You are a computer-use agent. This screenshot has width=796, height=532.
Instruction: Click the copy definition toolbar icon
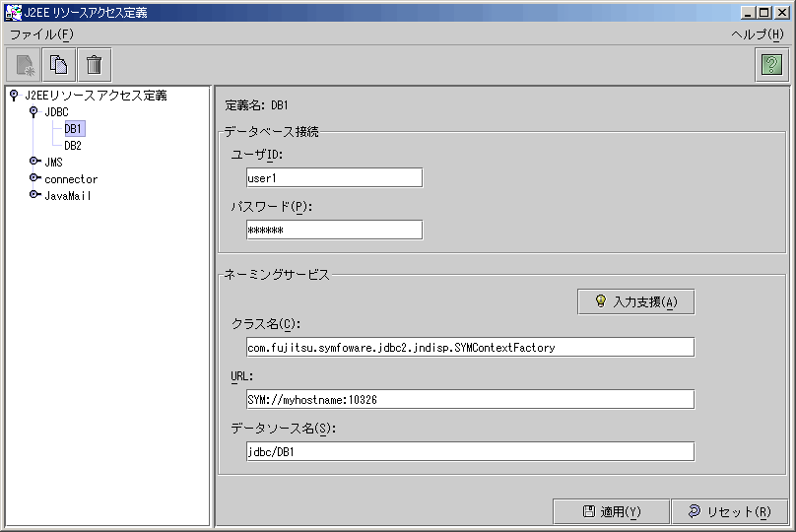click(x=59, y=65)
